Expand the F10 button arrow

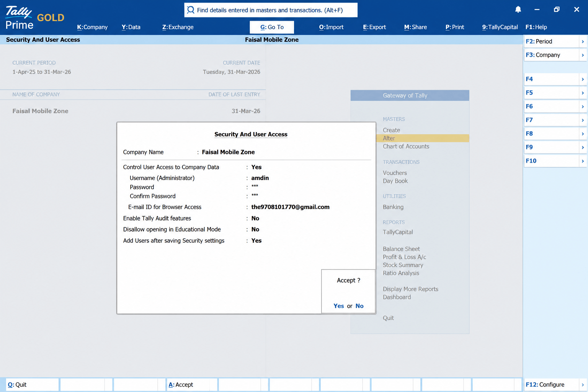[583, 161]
